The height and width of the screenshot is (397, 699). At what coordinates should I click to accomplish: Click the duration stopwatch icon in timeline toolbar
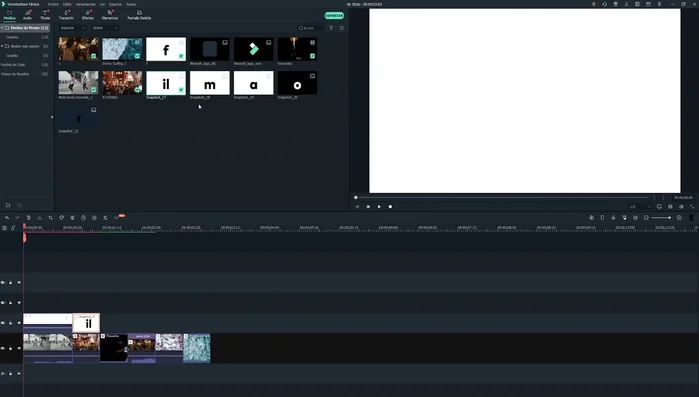[x=83, y=217]
